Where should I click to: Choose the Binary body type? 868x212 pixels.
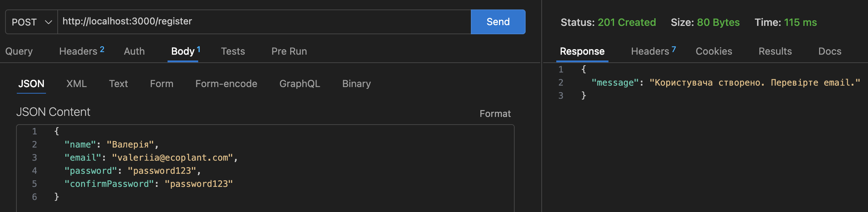[x=357, y=84]
